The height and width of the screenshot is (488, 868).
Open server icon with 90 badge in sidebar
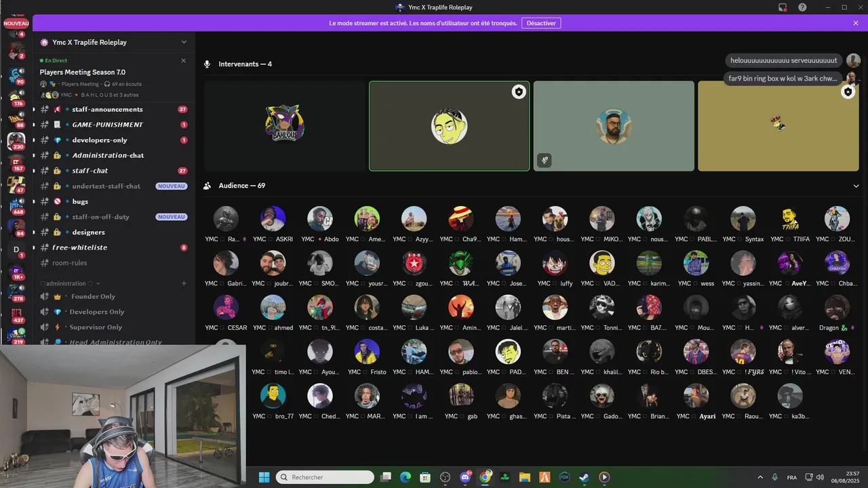tap(16, 76)
